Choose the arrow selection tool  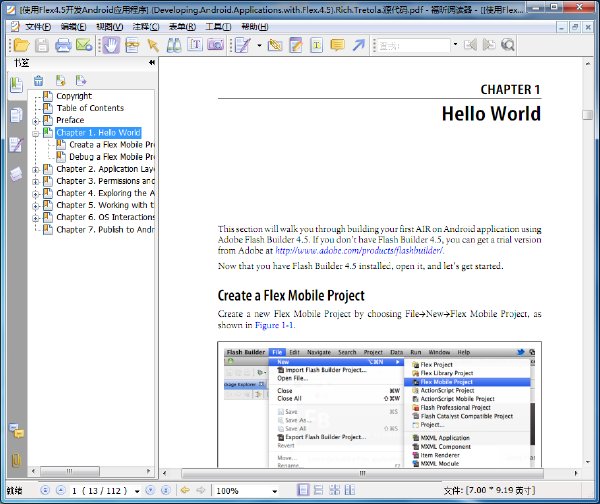click(153, 45)
